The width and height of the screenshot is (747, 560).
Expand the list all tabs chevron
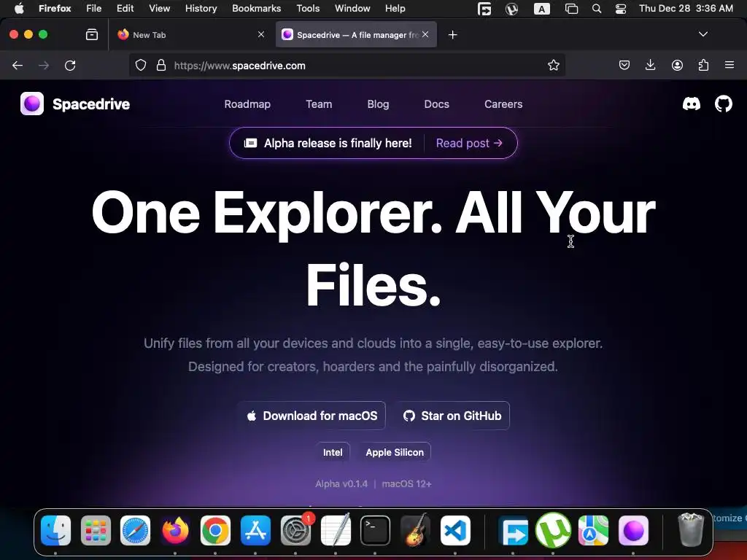point(703,34)
